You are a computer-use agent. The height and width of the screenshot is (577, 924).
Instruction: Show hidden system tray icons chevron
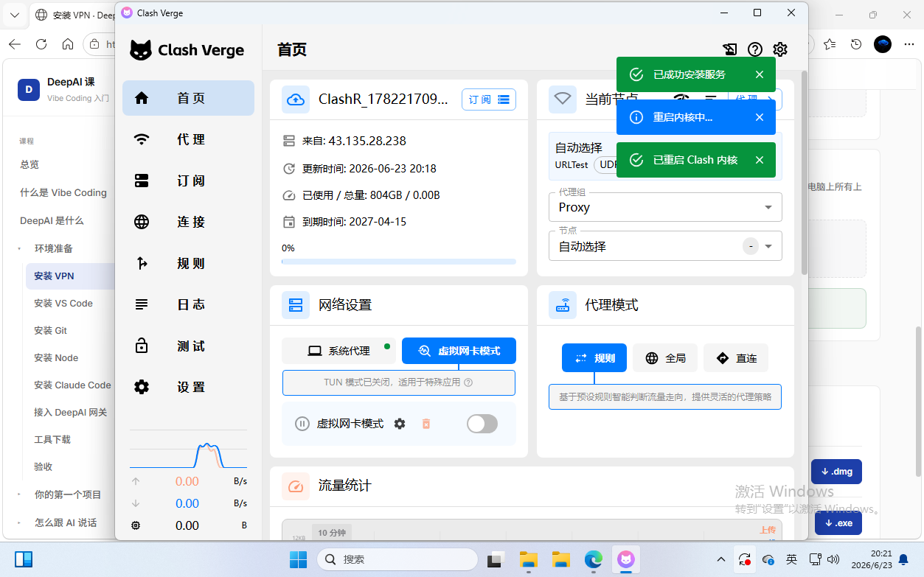[720, 559]
